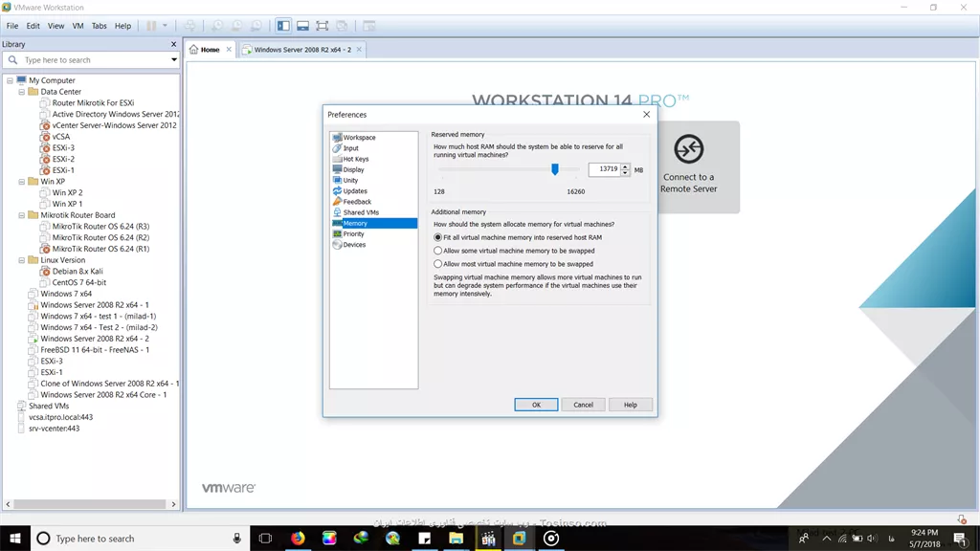Switch to the Home tab
Image resolution: width=980 pixels, height=551 pixels.
(x=210, y=50)
